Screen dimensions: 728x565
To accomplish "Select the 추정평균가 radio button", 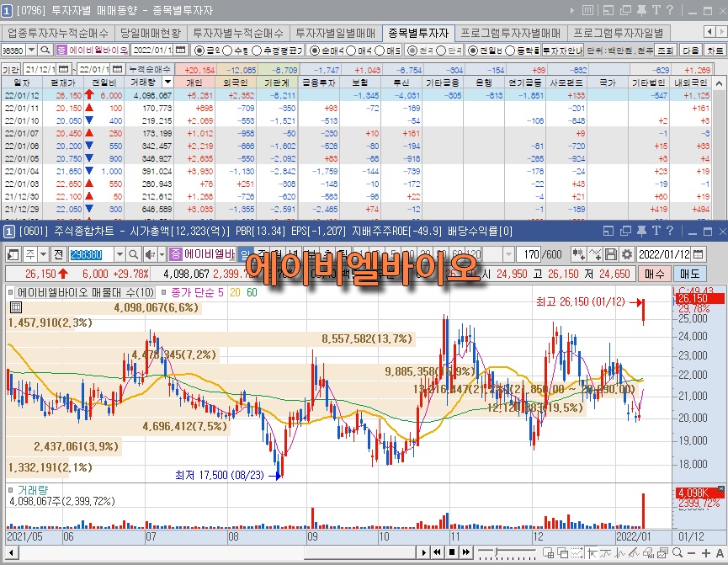I will point(257,51).
